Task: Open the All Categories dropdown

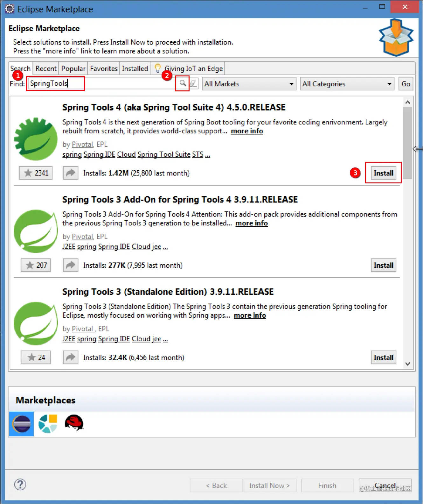Action: click(x=347, y=84)
